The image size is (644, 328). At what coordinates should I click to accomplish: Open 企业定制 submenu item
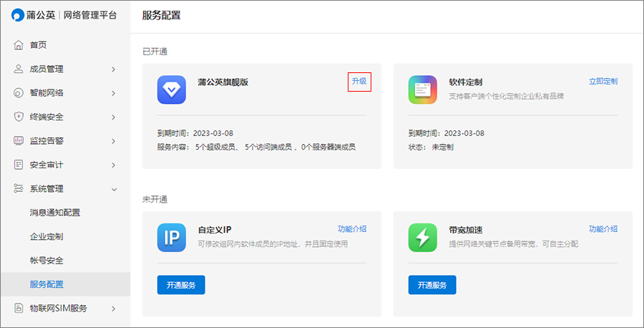47,236
